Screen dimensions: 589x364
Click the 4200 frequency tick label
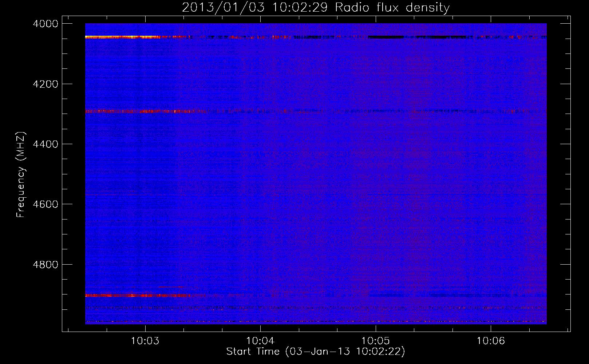pyautogui.click(x=46, y=84)
